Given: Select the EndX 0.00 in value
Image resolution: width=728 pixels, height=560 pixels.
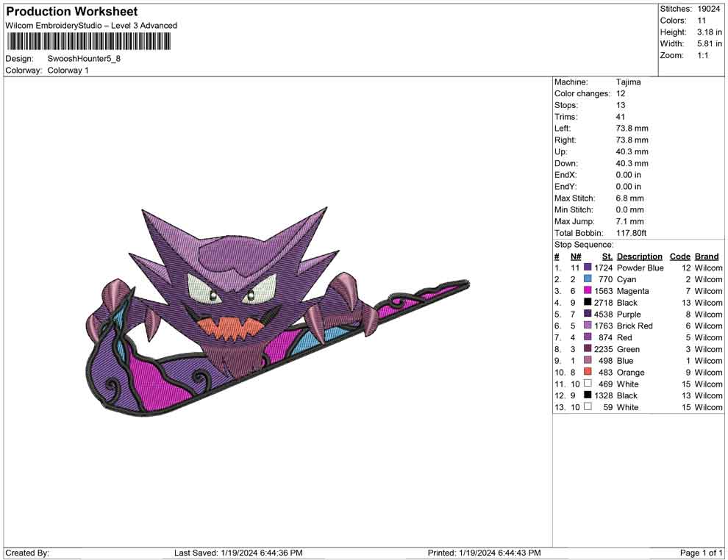Looking at the screenshot, I should [628, 174].
